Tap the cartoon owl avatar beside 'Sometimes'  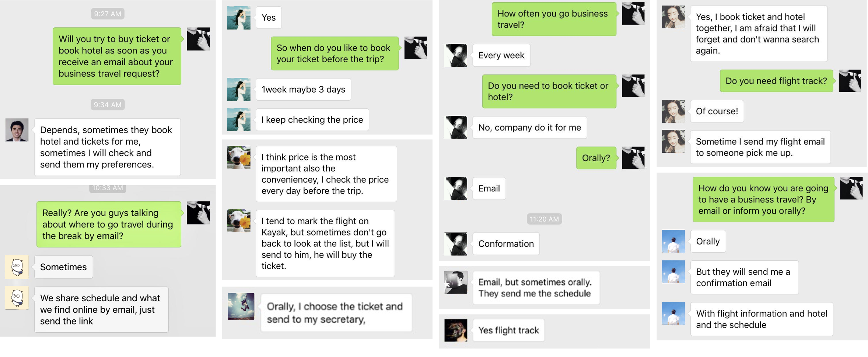click(x=17, y=267)
